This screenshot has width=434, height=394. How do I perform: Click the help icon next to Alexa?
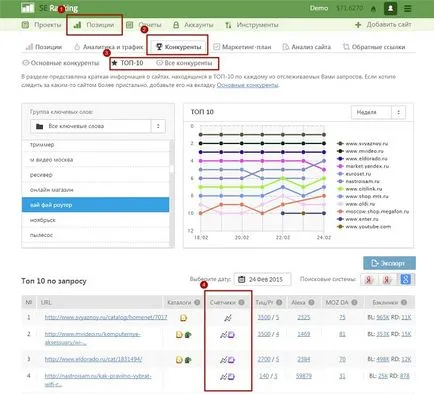coord(311,302)
